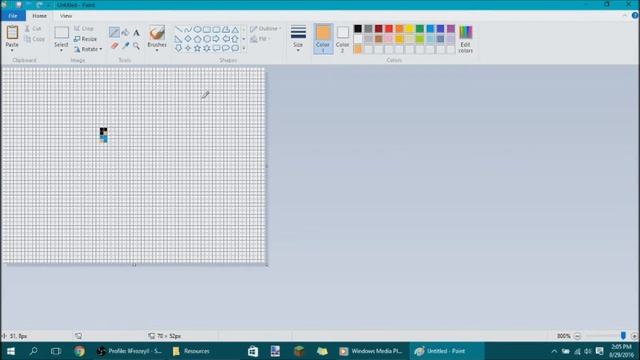Viewport: 640px width, 360px height.
Task: Activate the Color 2 background selector
Action: click(x=342, y=39)
